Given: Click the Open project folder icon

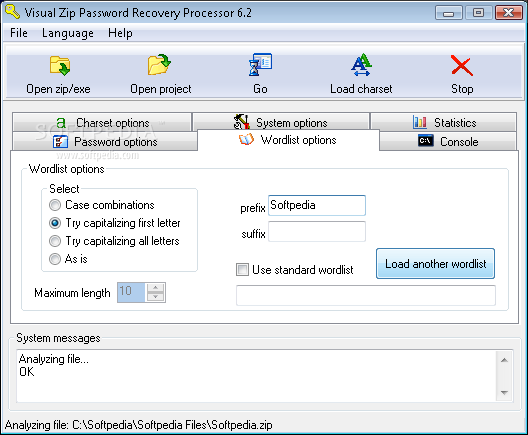Looking at the screenshot, I should 159,64.
